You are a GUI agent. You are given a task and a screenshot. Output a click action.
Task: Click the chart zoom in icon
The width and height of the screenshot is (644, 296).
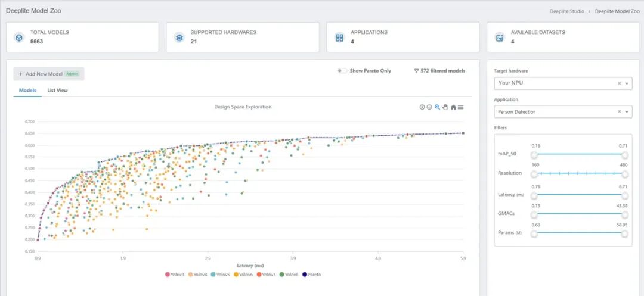(422, 107)
